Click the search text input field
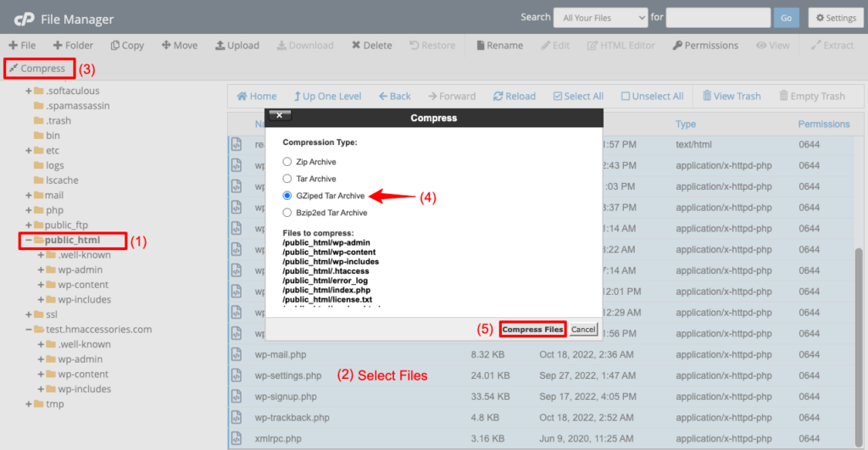 pos(718,18)
